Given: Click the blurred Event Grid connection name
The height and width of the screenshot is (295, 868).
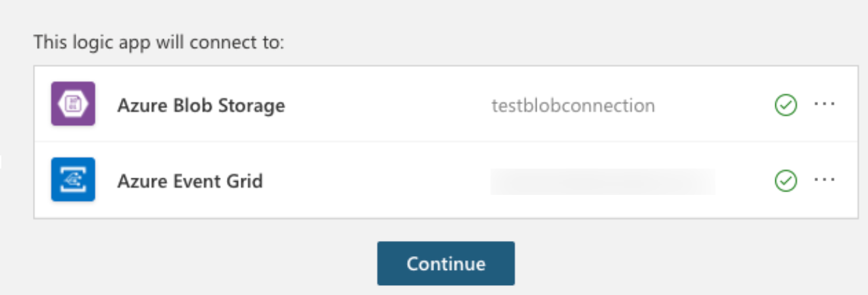Looking at the screenshot, I should click(602, 181).
